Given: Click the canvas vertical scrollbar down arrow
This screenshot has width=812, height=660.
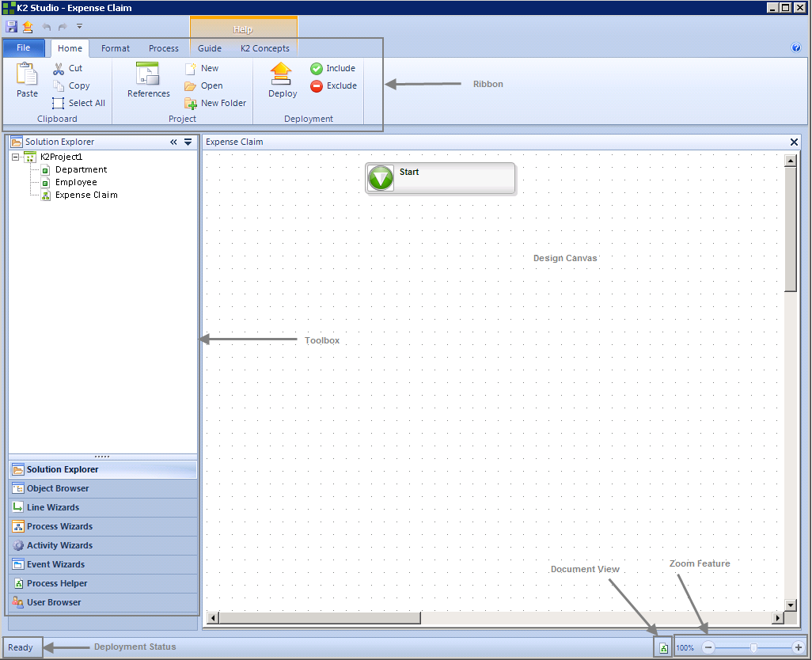Looking at the screenshot, I should 791,605.
